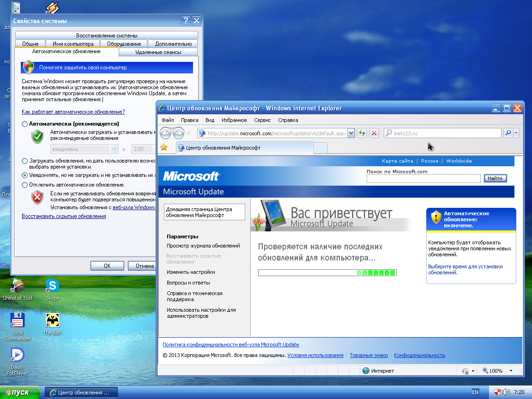This screenshot has width=532, height=399.
Task: Open link Как работает автоматическое обновление?
Action: (73, 112)
